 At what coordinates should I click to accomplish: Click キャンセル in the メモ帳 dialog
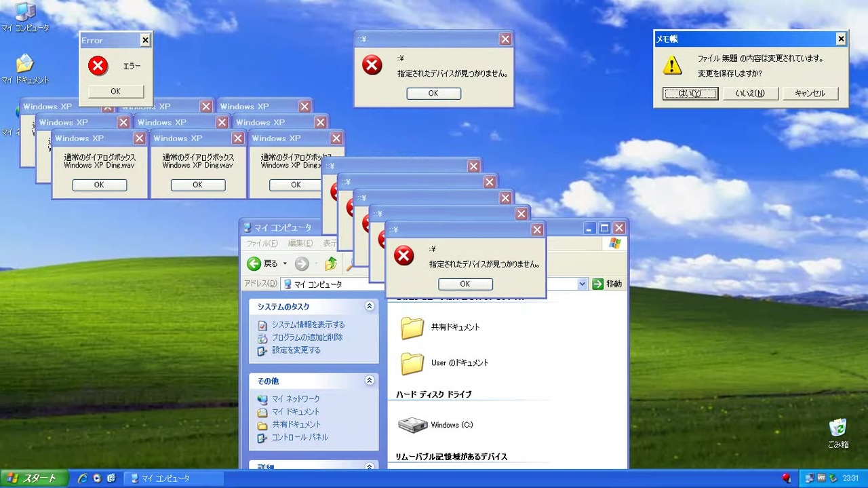pyautogui.click(x=810, y=94)
